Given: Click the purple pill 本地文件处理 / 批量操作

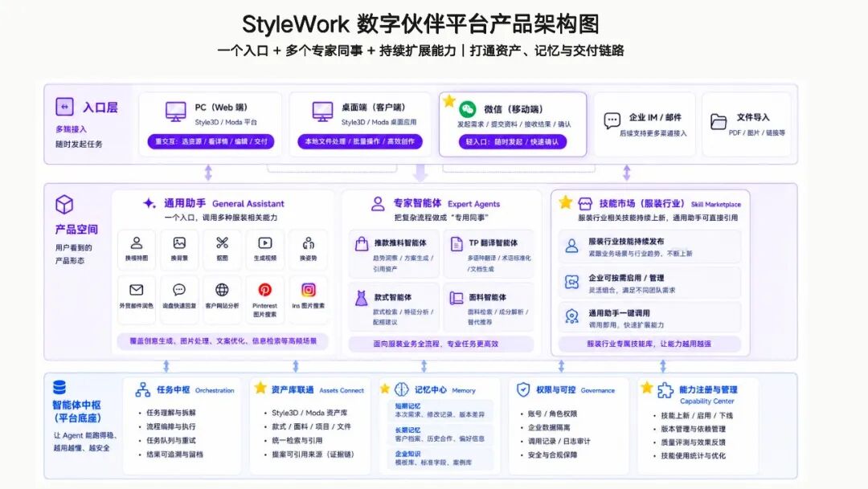Looking at the screenshot, I should pyautogui.click(x=360, y=141).
